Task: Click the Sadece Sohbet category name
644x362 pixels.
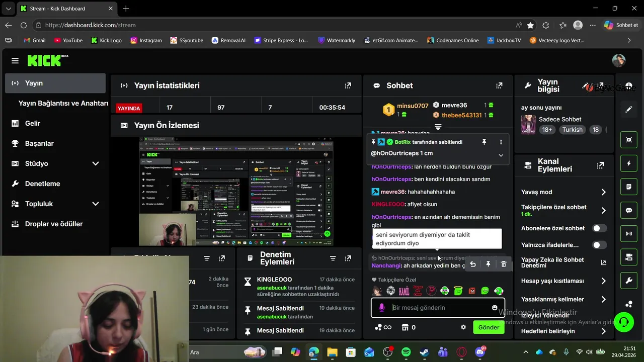Action: pos(560,119)
